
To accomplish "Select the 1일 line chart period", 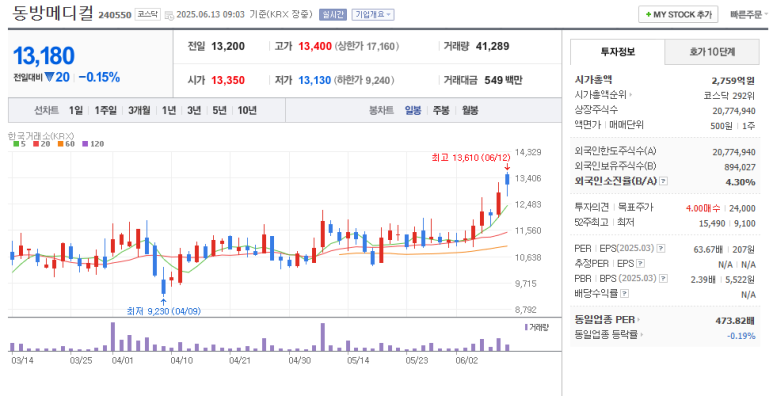I will 75,110.
